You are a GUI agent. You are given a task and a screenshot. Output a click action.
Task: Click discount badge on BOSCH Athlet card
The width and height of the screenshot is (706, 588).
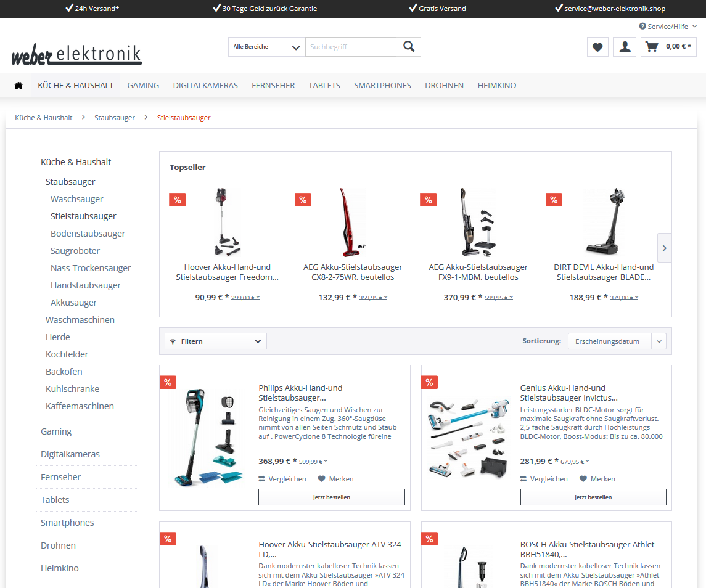coord(430,539)
